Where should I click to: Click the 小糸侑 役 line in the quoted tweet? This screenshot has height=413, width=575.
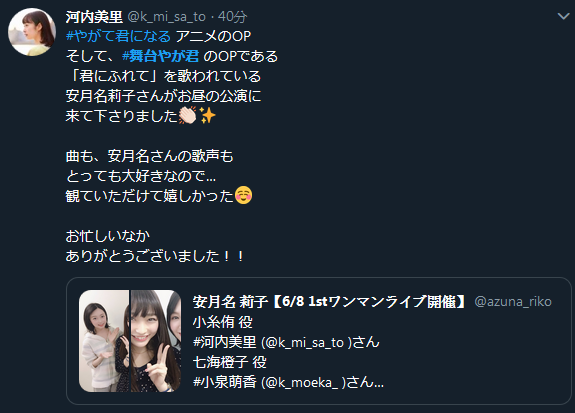point(223,322)
